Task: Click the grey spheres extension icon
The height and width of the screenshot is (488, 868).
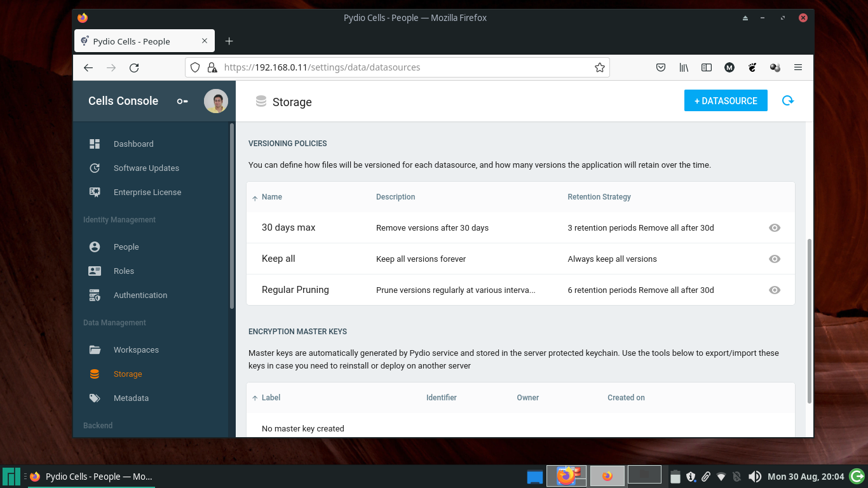Action: tap(775, 67)
